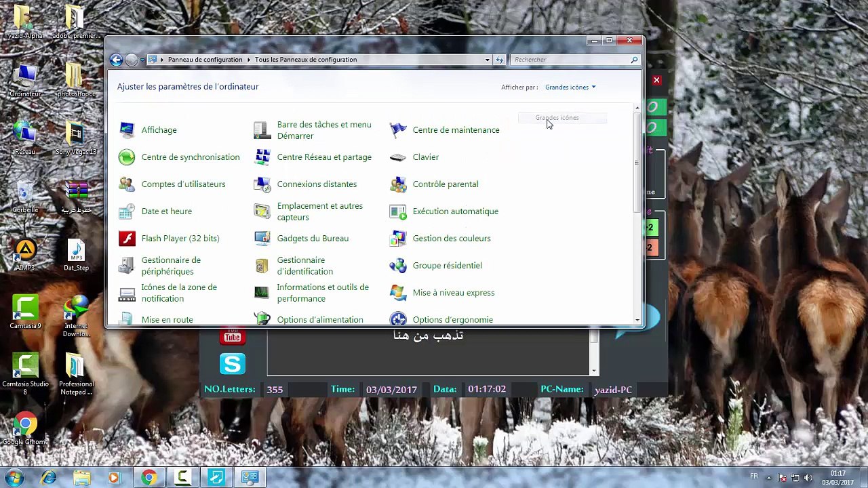Viewport: 868px width, 488px height.
Task: Click the YouTube icon in background app
Action: pos(232,336)
